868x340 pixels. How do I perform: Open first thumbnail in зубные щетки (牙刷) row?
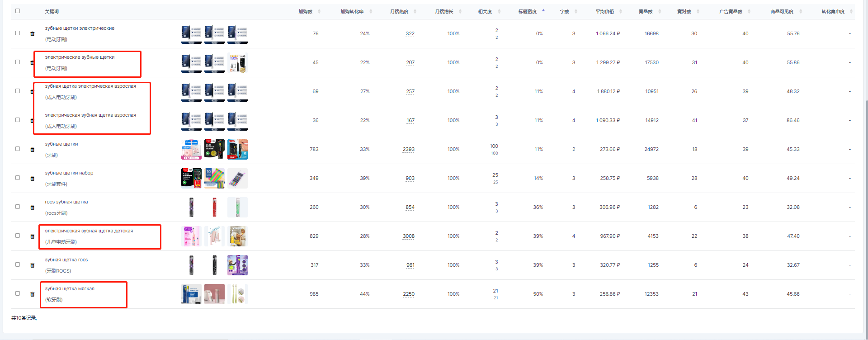191,150
